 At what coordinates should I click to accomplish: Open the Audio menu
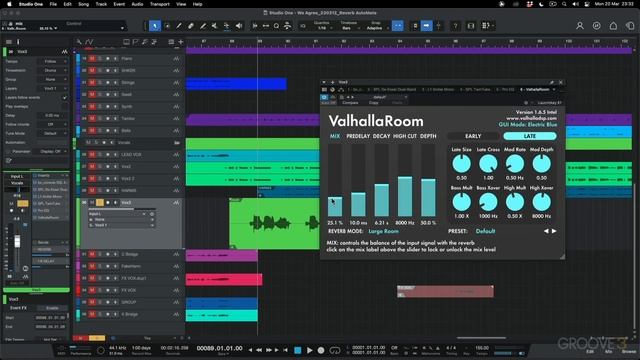click(137, 4)
